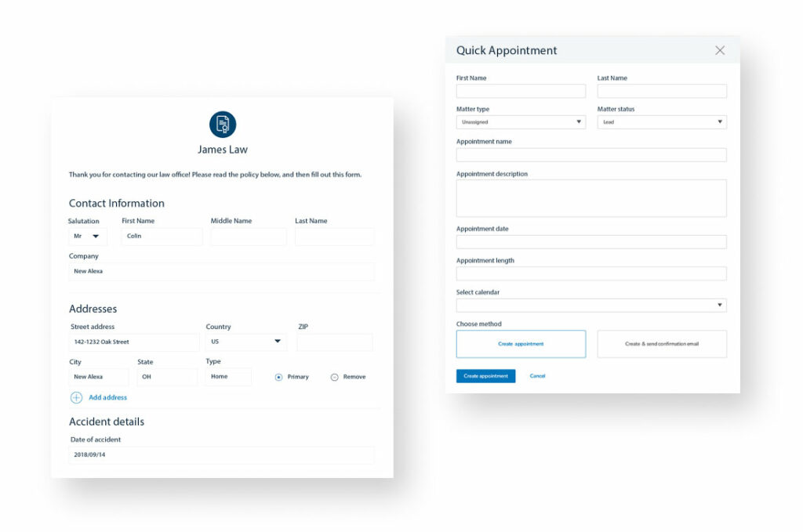Click the Cancel link in Quick Appointment
Screen dimensions: 803x532
click(537, 376)
